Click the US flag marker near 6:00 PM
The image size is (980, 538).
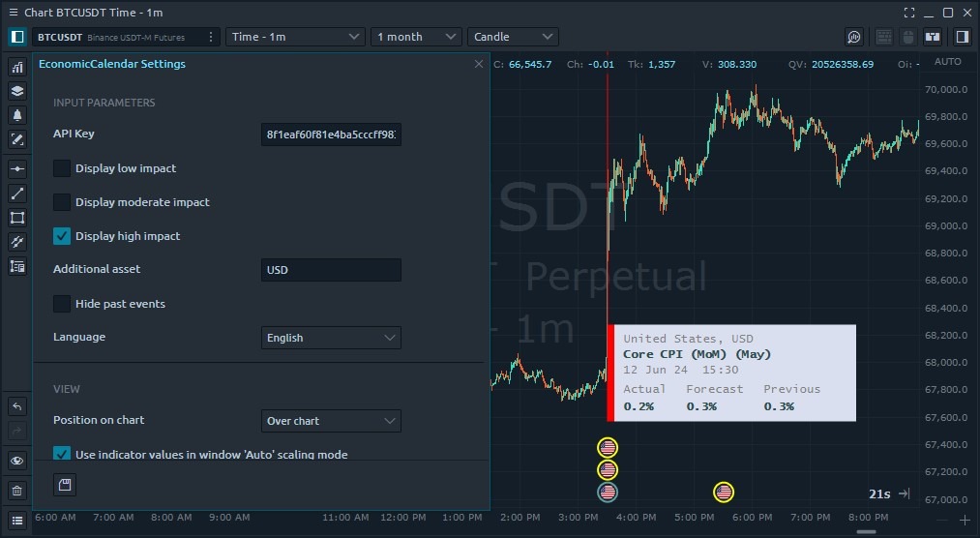[724, 493]
